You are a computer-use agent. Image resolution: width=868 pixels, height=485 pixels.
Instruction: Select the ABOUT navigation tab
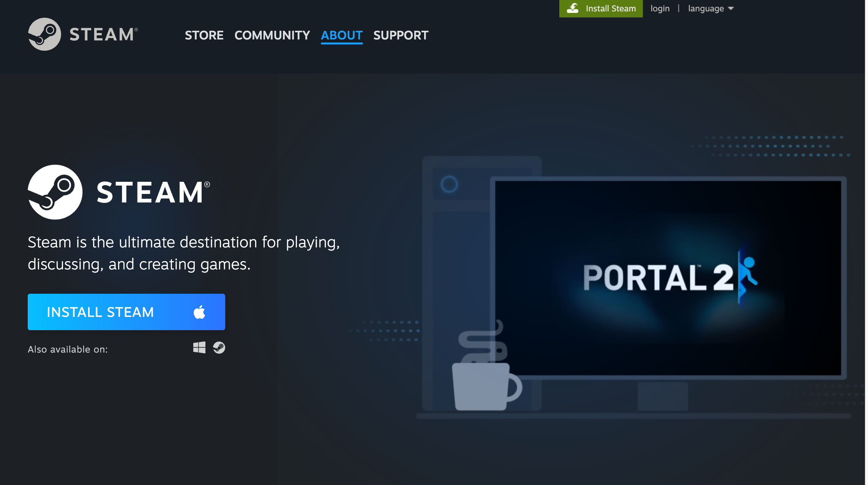tap(341, 35)
